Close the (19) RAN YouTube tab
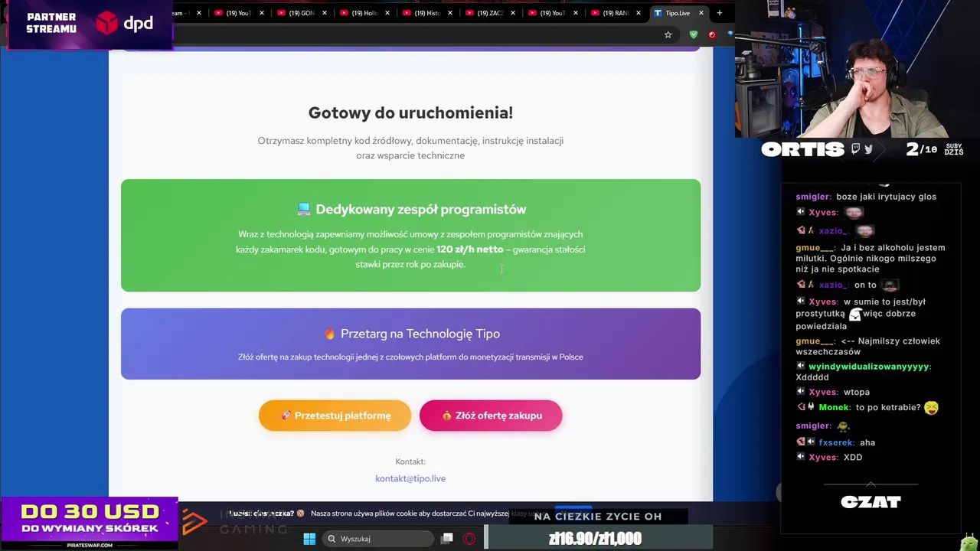The image size is (980, 551). pyautogui.click(x=639, y=13)
